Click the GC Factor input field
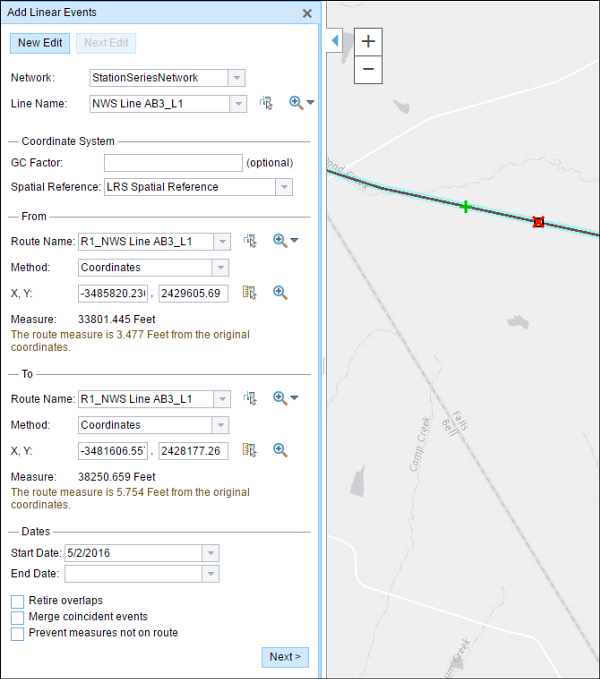The height and width of the screenshot is (679, 600). click(x=173, y=162)
